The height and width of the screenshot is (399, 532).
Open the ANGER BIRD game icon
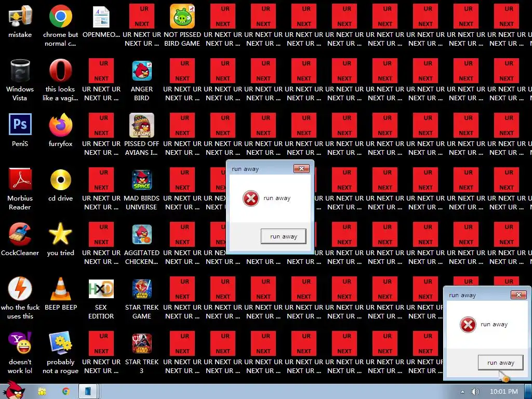(142, 71)
